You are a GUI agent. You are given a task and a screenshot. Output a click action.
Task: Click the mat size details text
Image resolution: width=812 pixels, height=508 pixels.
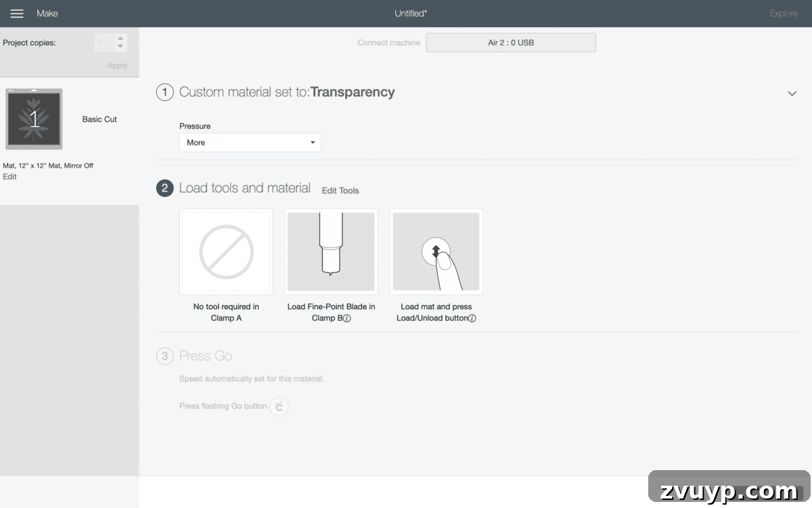click(48, 166)
